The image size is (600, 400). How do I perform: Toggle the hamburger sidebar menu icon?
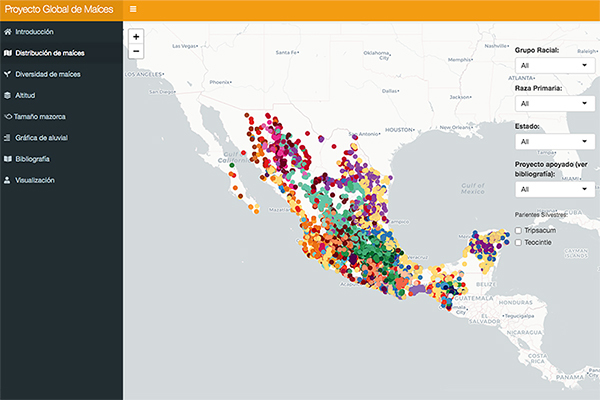(133, 9)
